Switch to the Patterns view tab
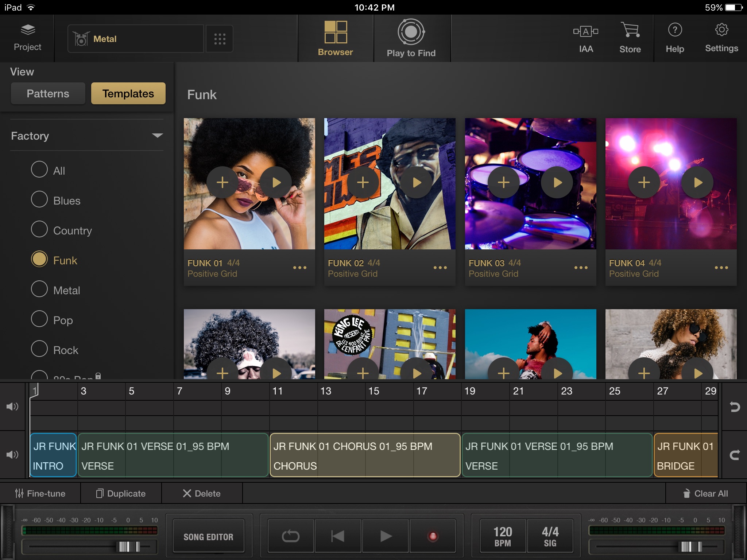Screen dimensions: 747x560 (x=48, y=94)
